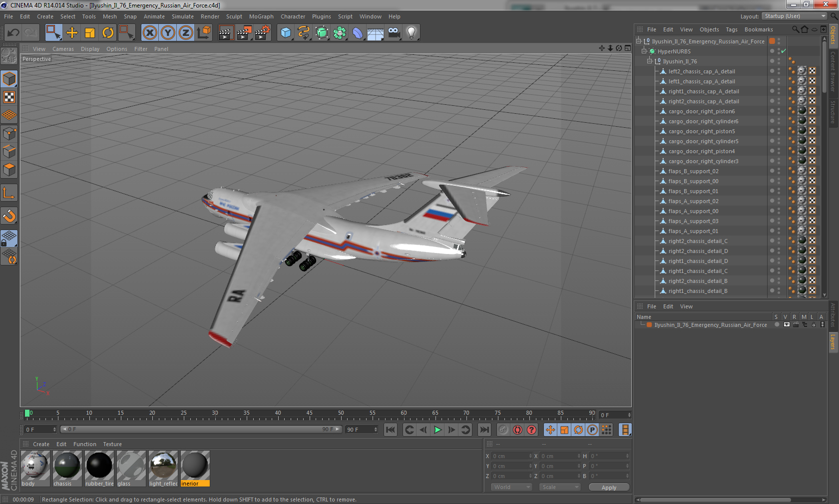The height and width of the screenshot is (504, 839).
Task: Open Layers panel View menu
Action: pos(686,306)
